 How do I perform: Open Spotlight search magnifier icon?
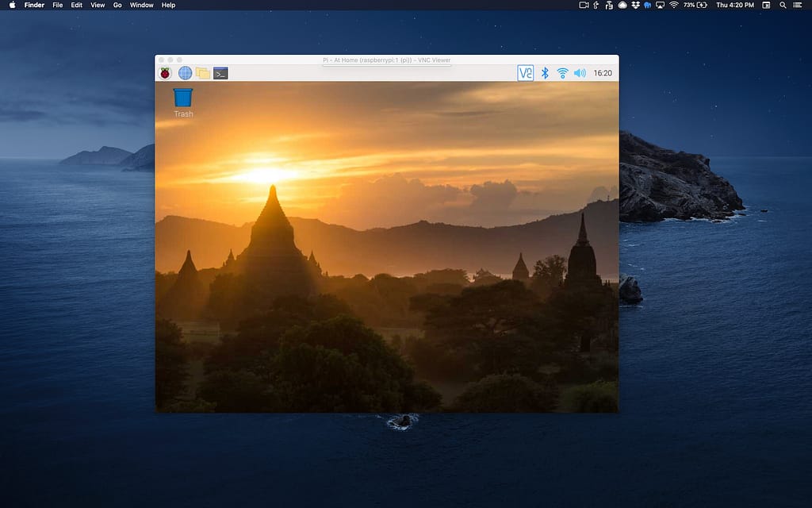pos(783,5)
